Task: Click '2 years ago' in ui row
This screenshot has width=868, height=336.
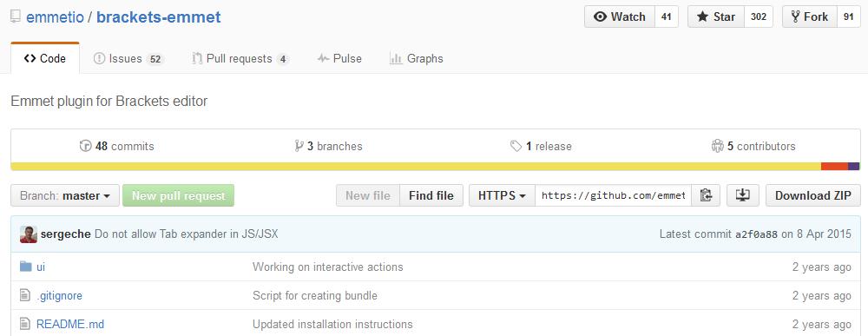Action: 821,267
